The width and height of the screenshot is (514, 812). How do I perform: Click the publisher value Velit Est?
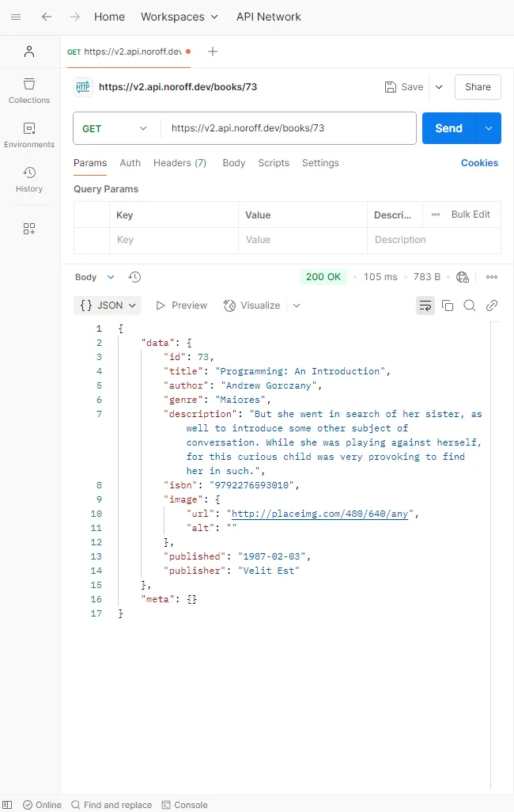[x=269, y=571]
